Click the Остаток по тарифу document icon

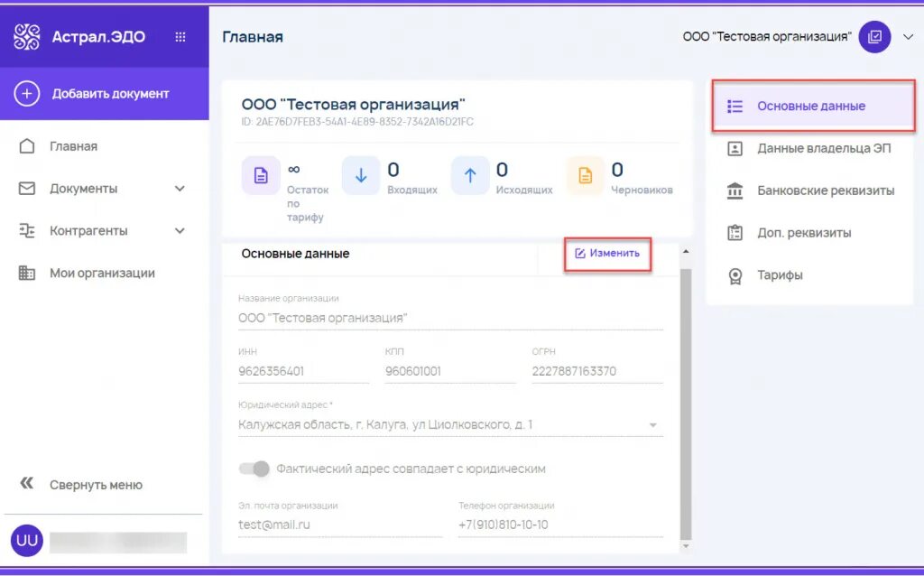(x=261, y=175)
